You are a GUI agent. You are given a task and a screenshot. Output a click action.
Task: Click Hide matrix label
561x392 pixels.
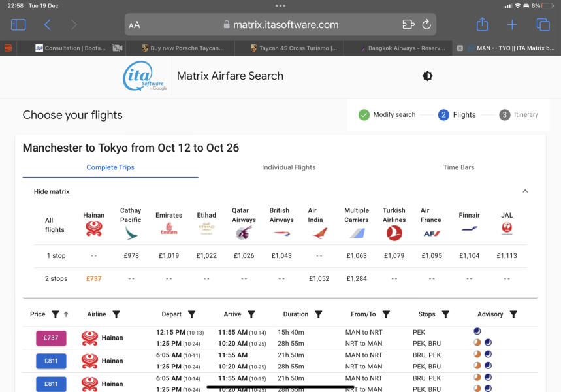(x=52, y=192)
